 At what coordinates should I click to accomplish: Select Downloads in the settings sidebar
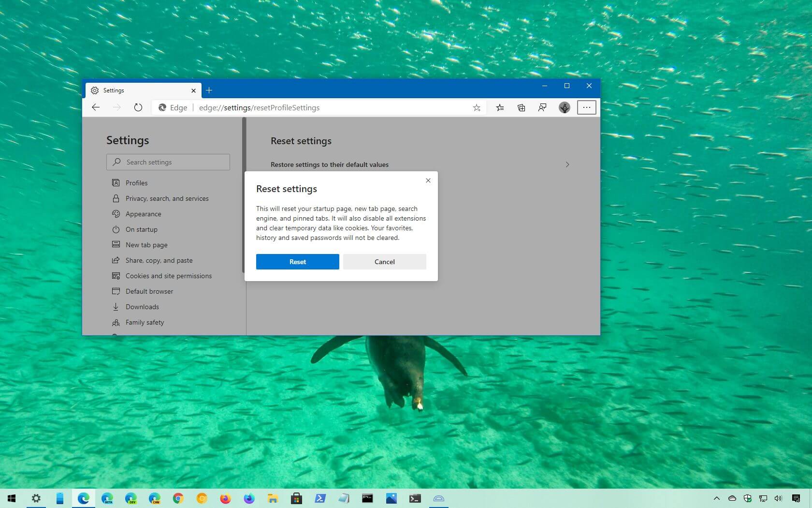(142, 307)
